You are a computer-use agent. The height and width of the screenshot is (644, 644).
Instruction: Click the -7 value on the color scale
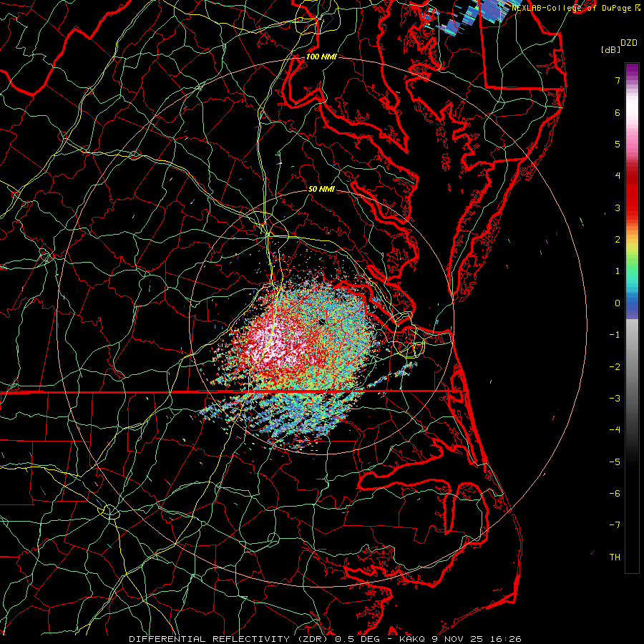[x=615, y=525]
